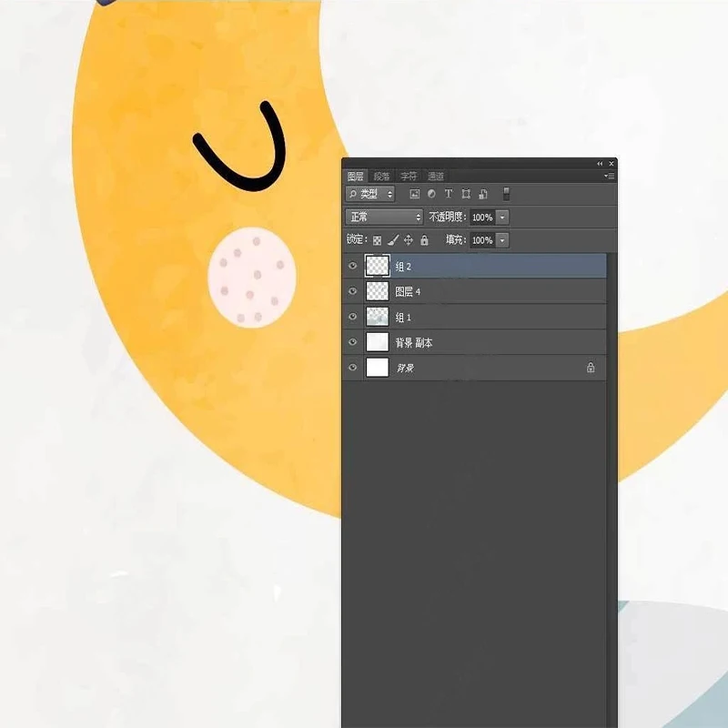This screenshot has height=728, width=728.
Task: Open the 填充 fill slider arrow
Action: pos(502,240)
